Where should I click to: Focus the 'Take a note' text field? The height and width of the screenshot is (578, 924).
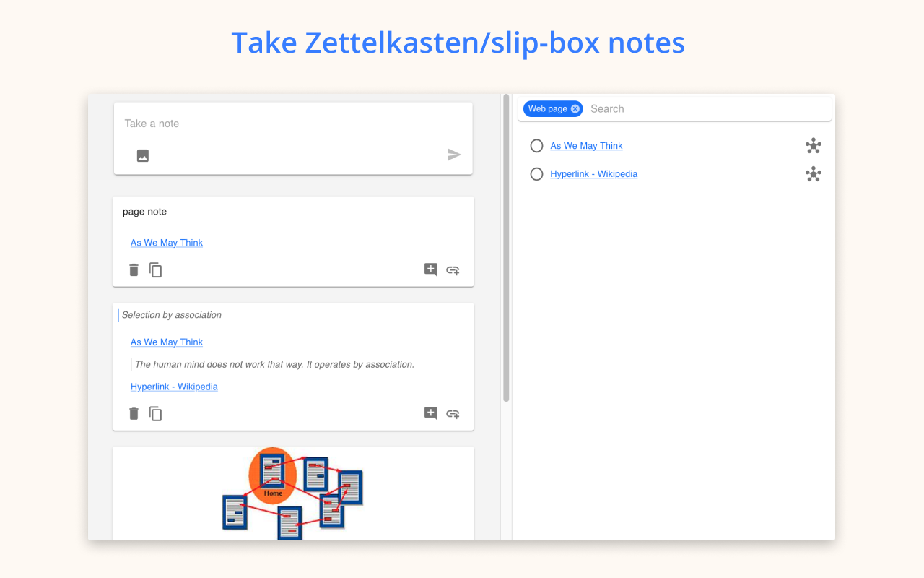(x=293, y=124)
